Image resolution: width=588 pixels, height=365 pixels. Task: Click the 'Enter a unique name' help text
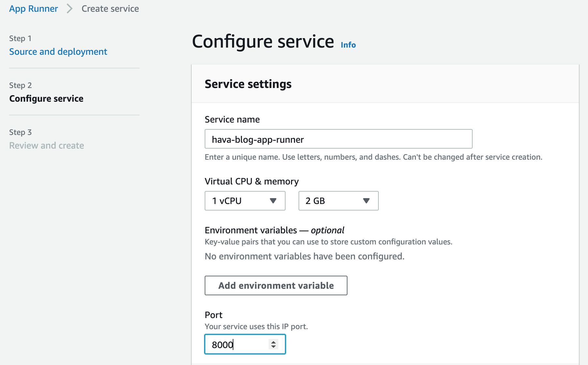pyautogui.click(x=374, y=157)
